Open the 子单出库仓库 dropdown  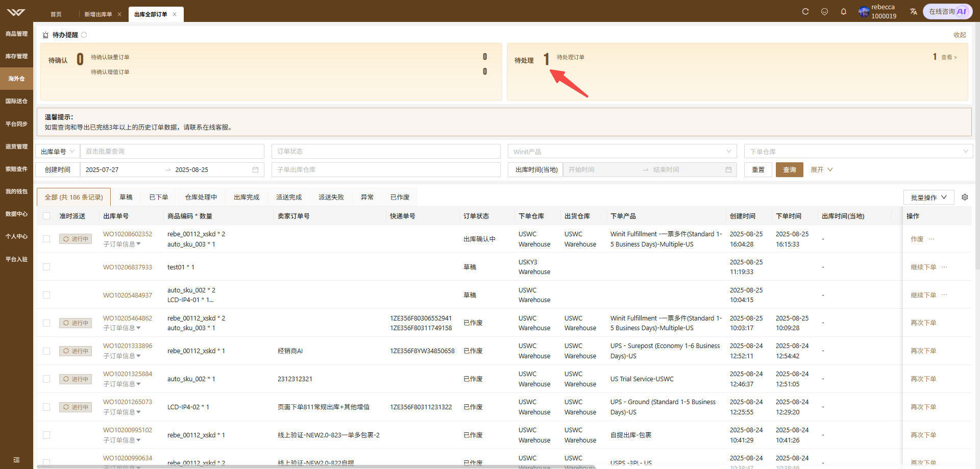[x=386, y=170]
